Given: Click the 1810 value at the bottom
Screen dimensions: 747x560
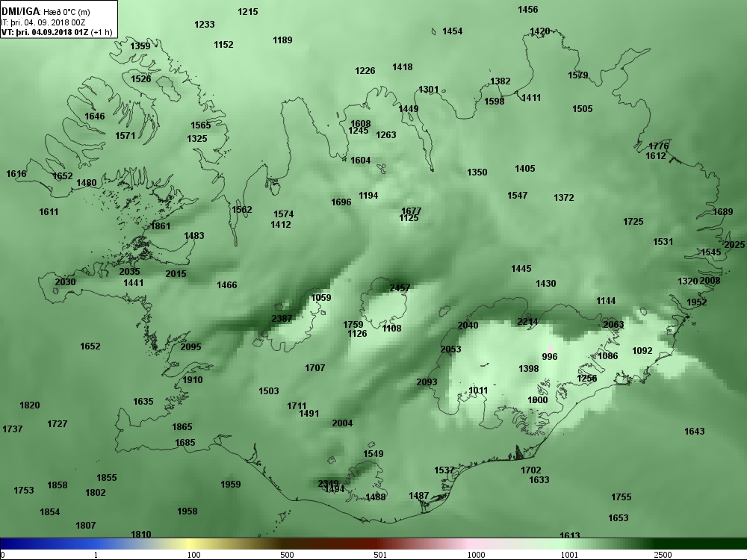Looking at the screenshot, I should 141,535.
